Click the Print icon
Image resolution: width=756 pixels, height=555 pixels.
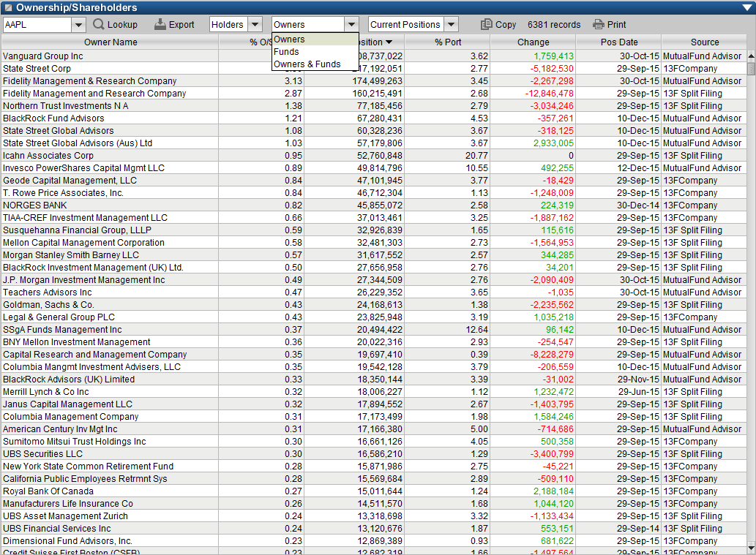point(599,24)
